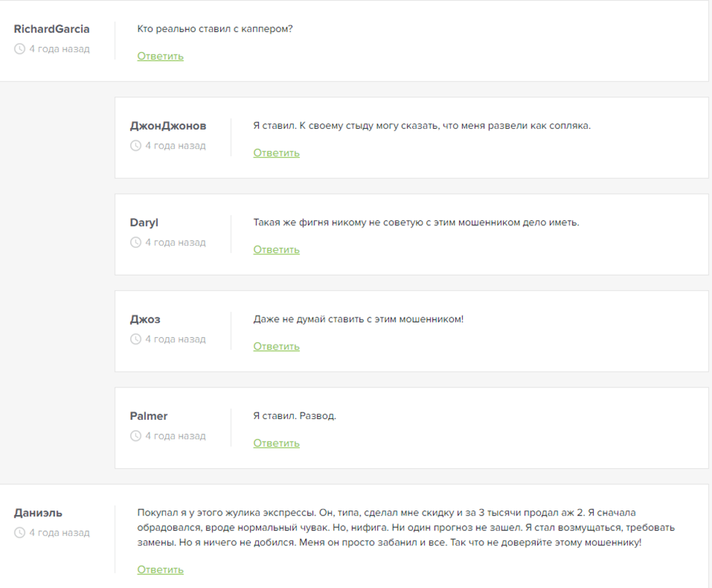Select the username RichardGarcia

(x=52, y=29)
